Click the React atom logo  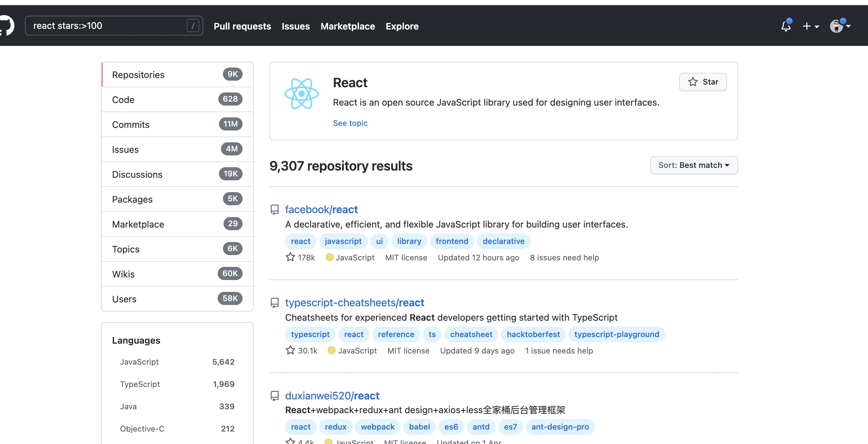tap(301, 94)
